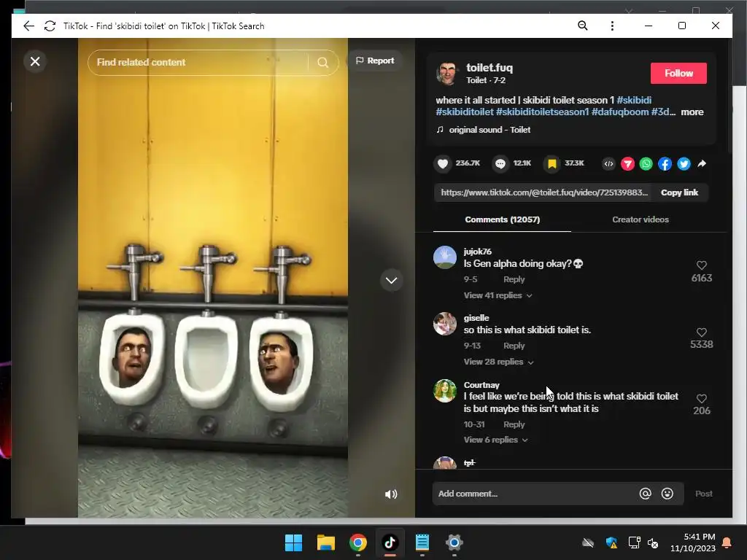Open giselle's profile name

coord(476,318)
